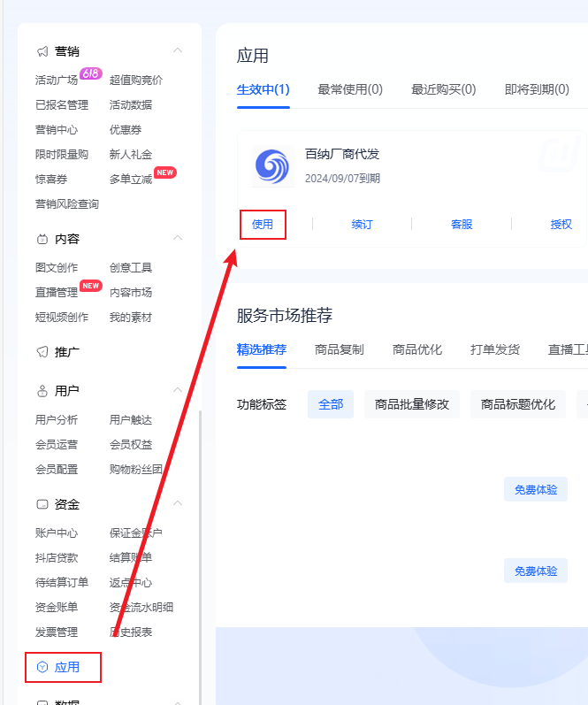The image size is (588, 705).
Task: Click the upper 免费体验 button
Action: coord(536,489)
